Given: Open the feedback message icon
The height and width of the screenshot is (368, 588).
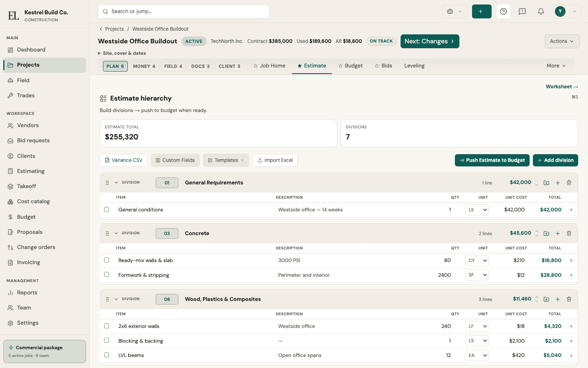Looking at the screenshot, I should [522, 11].
